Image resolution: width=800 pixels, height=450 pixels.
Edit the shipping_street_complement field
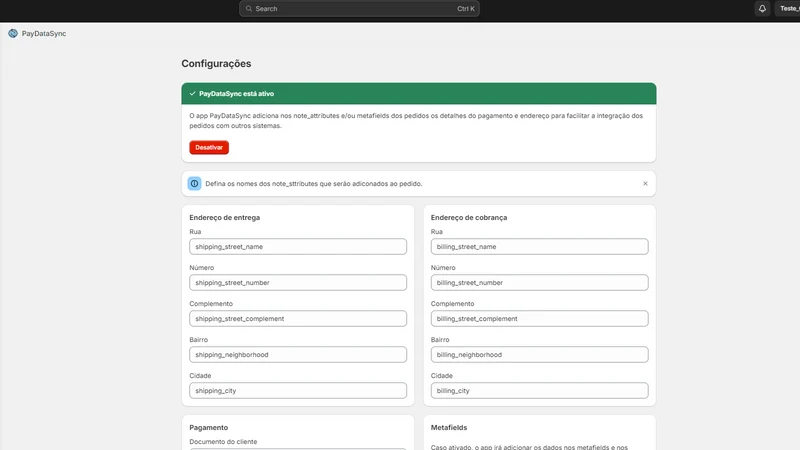click(298, 318)
